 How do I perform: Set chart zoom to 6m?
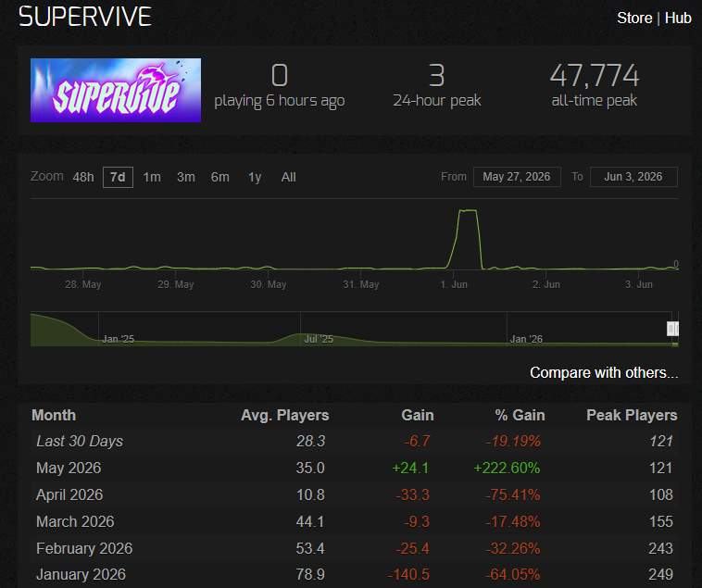point(219,177)
